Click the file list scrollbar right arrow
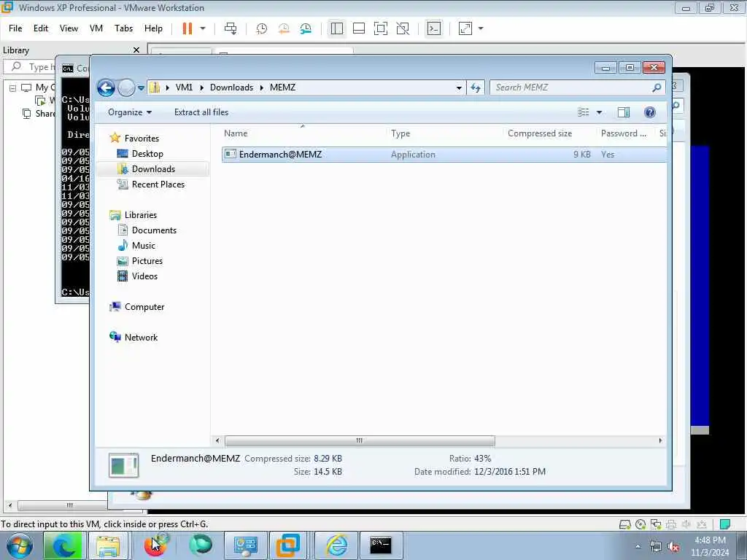 (660, 441)
